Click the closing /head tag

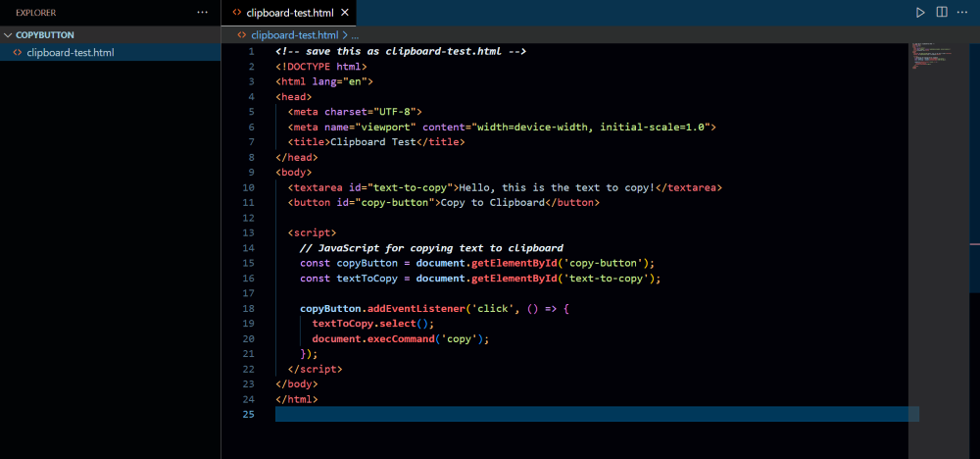click(x=297, y=157)
